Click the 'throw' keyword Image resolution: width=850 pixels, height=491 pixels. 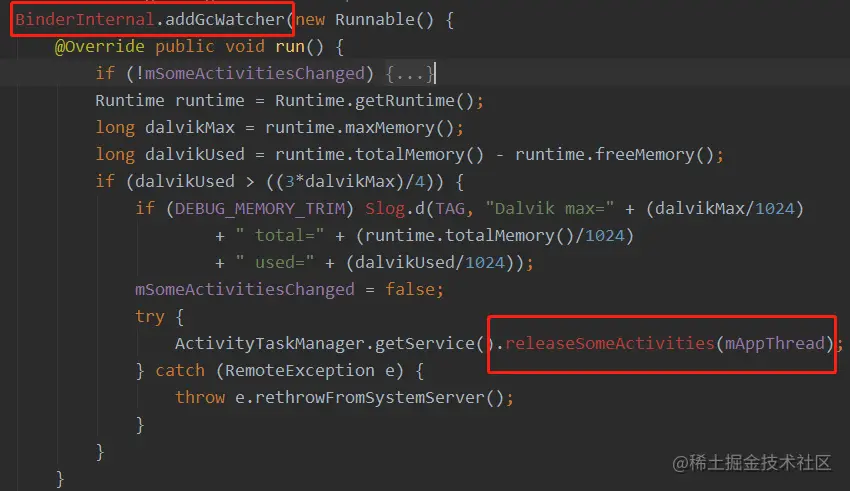(x=199, y=398)
